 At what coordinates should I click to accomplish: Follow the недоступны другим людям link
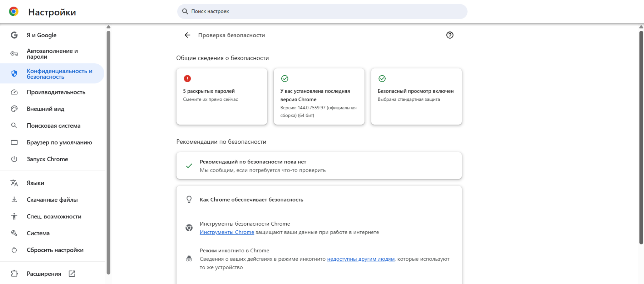(361, 259)
